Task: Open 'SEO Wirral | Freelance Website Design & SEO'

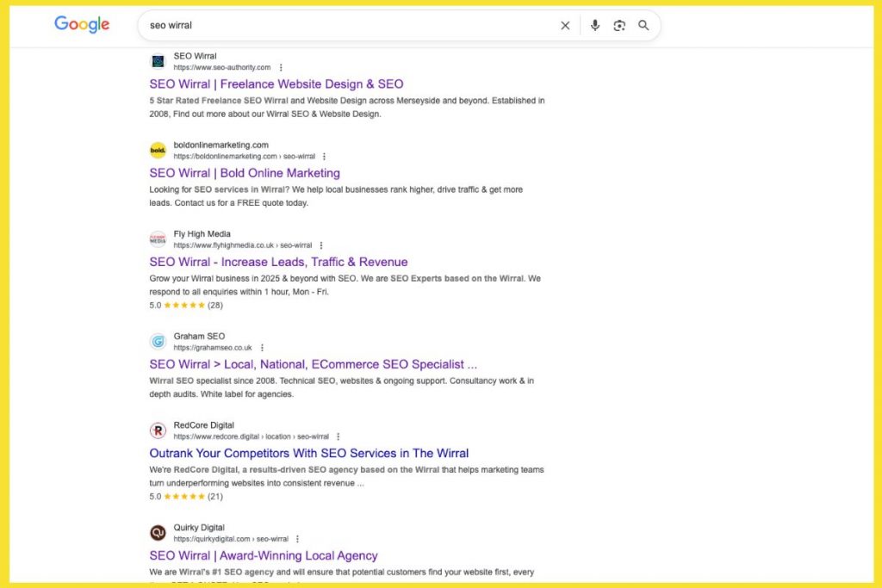Action: pyautogui.click(x=276, y=84)
